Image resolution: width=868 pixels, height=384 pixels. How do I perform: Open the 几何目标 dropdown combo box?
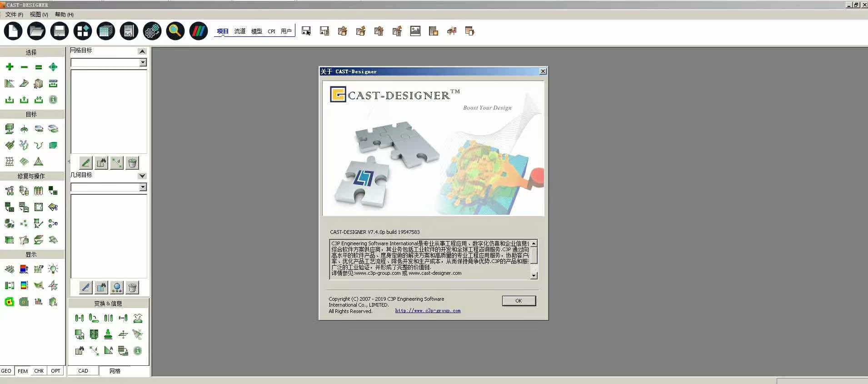[x=109, y=187]
